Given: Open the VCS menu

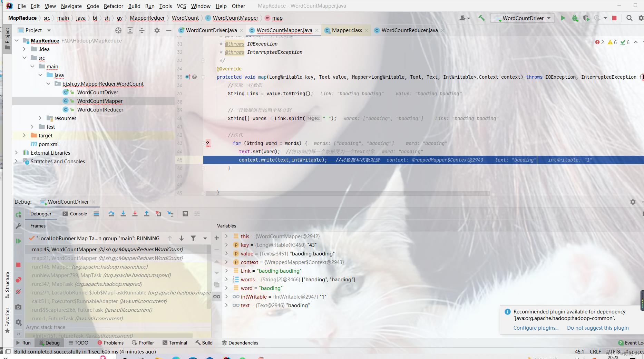Looking at the screenshot, I should (x=182, y=6).
